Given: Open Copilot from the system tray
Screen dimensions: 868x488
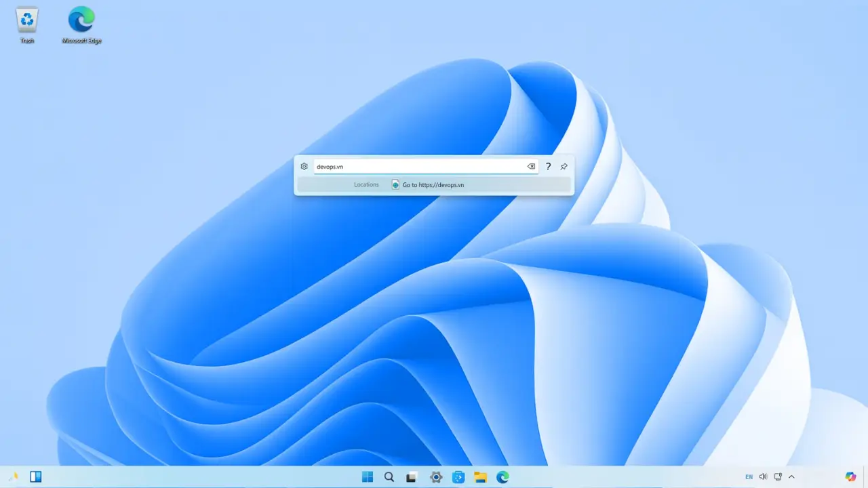Looking at the screenshot, I should pos(850,476).
